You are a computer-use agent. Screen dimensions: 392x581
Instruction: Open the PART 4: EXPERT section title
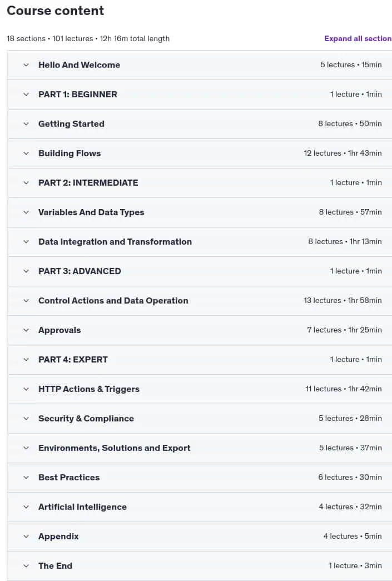click(73, 359)
